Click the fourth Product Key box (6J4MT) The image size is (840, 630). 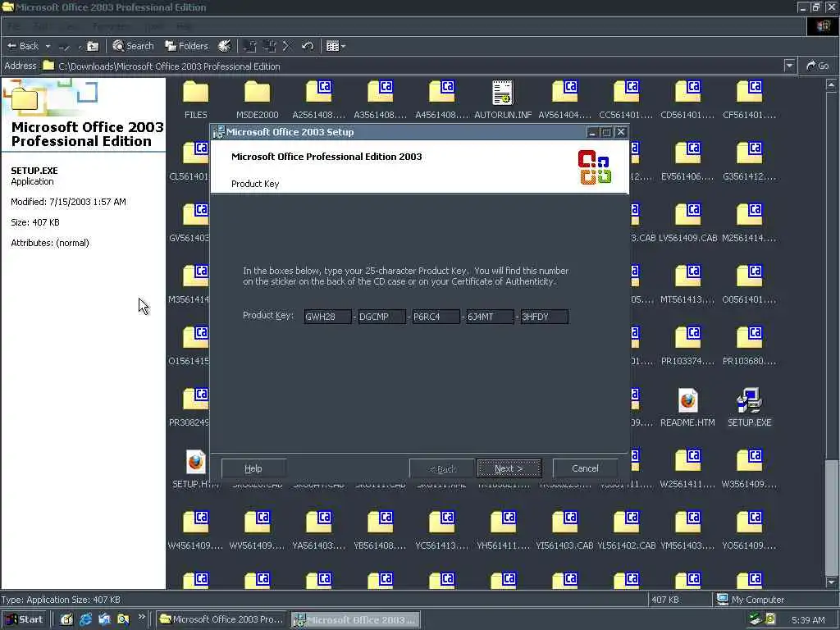pos(491,317)
